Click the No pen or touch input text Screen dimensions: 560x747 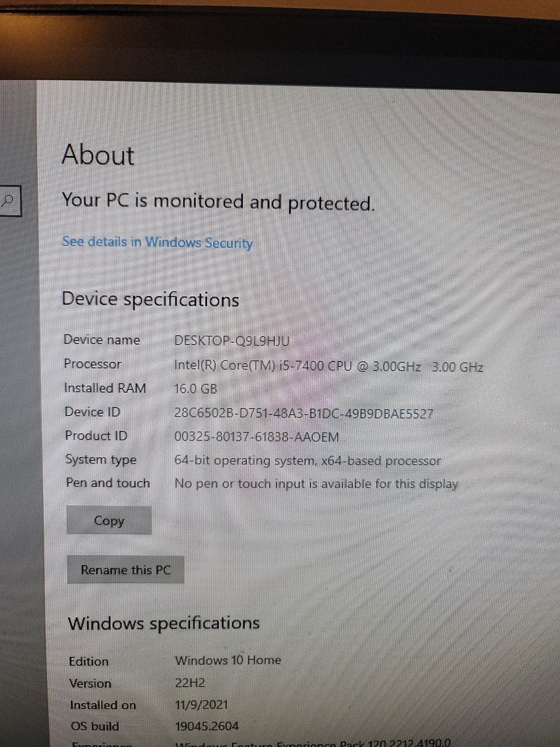click(316, 484)
